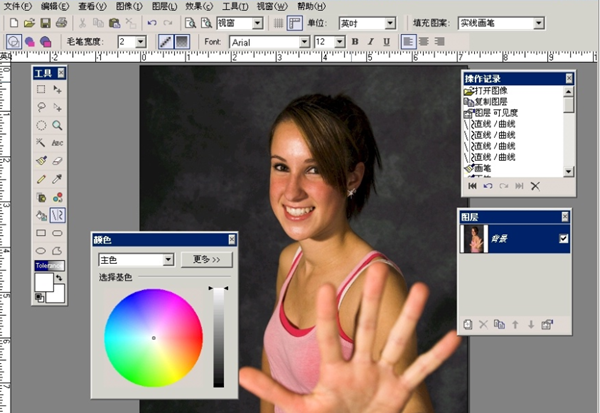Image resolution: width=600 pixels, height=413 pixels.
Task: Select the Rectangle shape tool
Action: pyautogui.click(x=41, y=233)
